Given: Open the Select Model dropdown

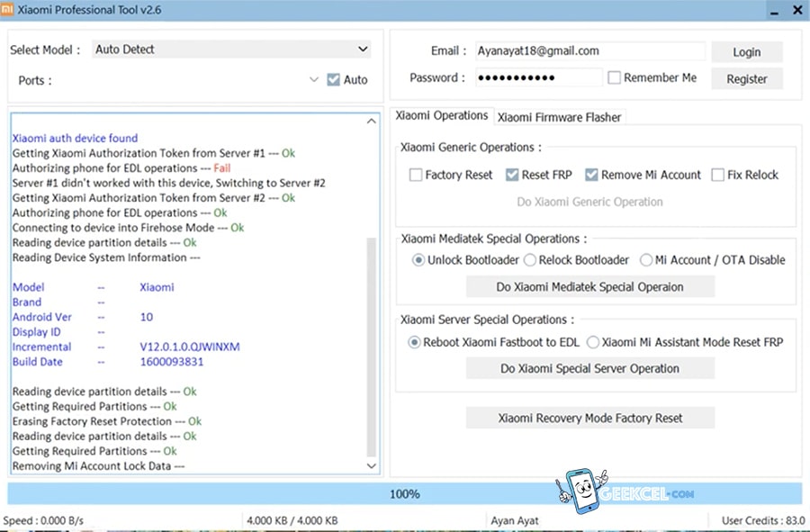Looking at the screenshot, I should pyautogui.click(x=231, y=50).
